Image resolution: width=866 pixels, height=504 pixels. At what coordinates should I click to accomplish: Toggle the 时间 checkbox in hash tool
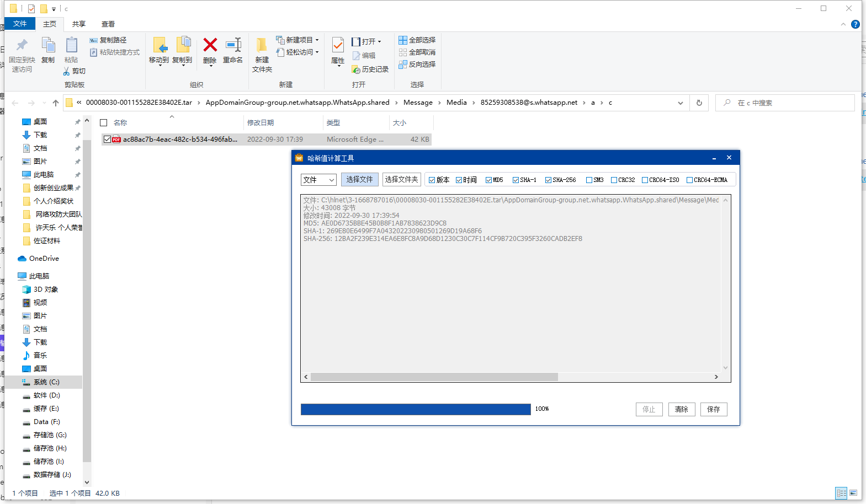459,180
